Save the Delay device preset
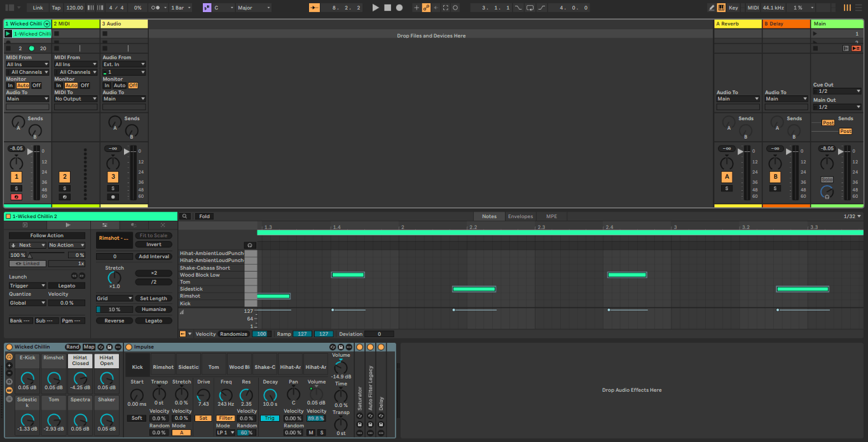Screen dimensions: 868x442 tap(381, 424)
